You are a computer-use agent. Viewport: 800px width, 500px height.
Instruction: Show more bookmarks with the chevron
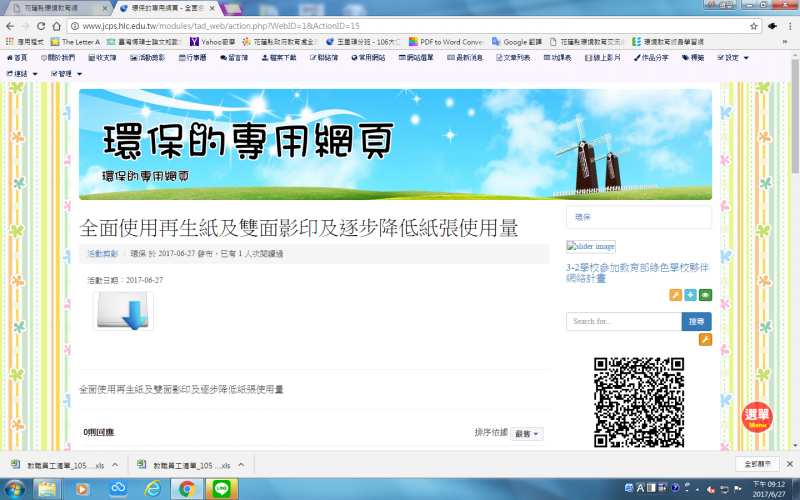coord(785,42)
